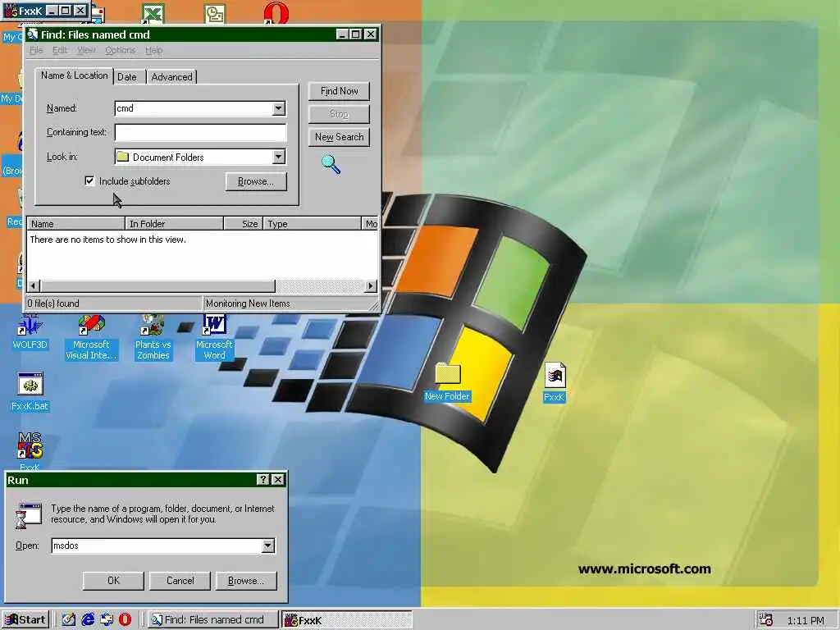
Task: Click the Outlook desktop icon at top
Action: pyautogui.click(x=214, y=13)
